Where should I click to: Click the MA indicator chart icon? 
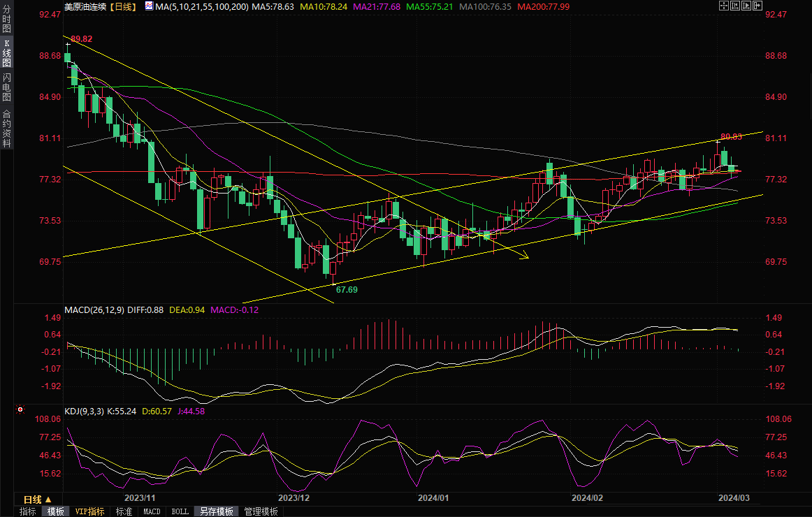click(x=148, y=6)
